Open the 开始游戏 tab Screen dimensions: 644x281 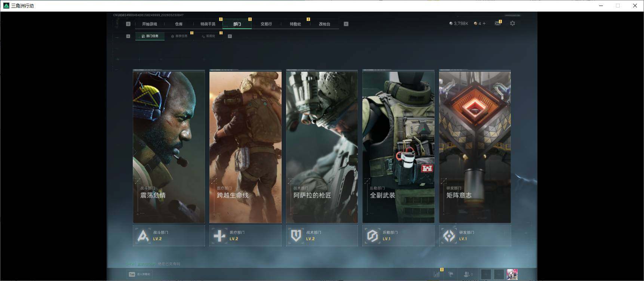click(x=150, y=24)
